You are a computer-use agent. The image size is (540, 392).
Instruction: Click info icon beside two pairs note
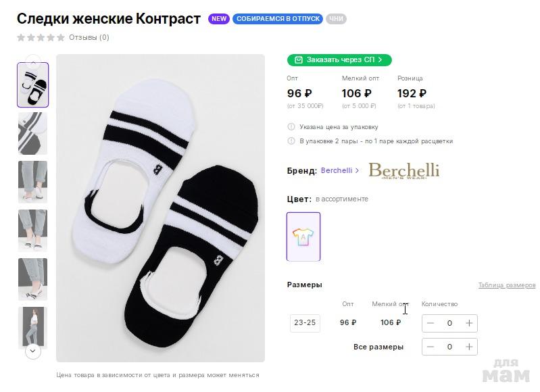point(291,141)
